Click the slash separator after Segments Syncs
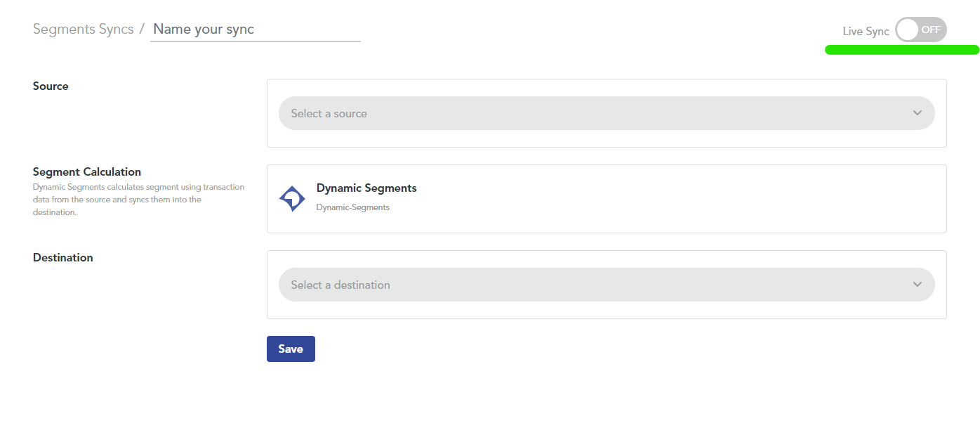The image size is (980, 428). (142, 30)
